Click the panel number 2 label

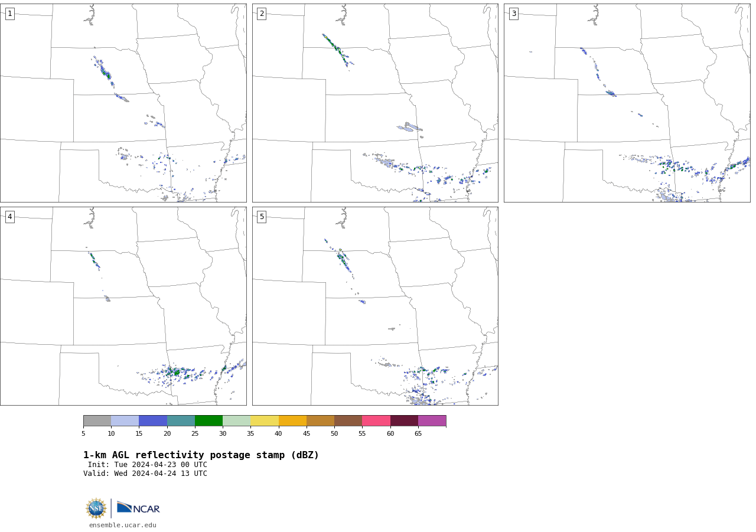pyautogui.click(x=262, y=14)
